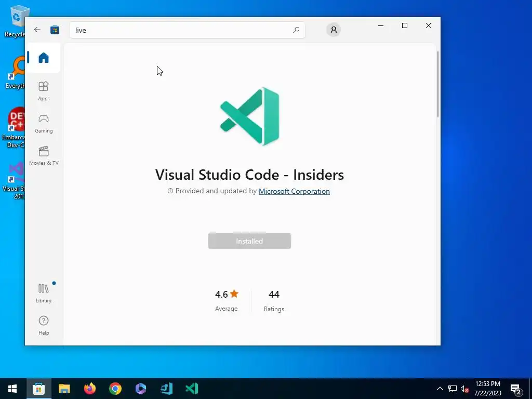The image size is (532, 399).
Task: Open the Visual Studio Code Insiders taskbar icon
Action: tap(192, 389)
